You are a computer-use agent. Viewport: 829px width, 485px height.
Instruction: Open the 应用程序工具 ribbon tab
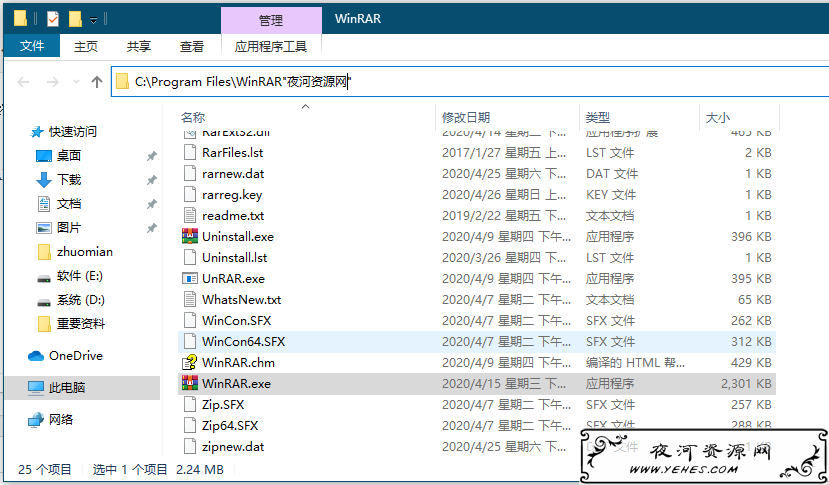point(271,47)
